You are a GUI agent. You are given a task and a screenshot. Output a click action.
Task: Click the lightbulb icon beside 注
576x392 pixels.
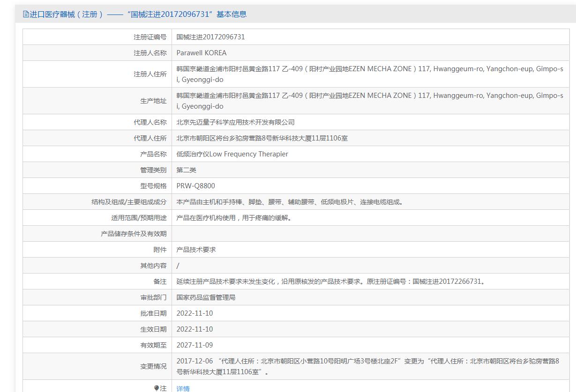157,388
